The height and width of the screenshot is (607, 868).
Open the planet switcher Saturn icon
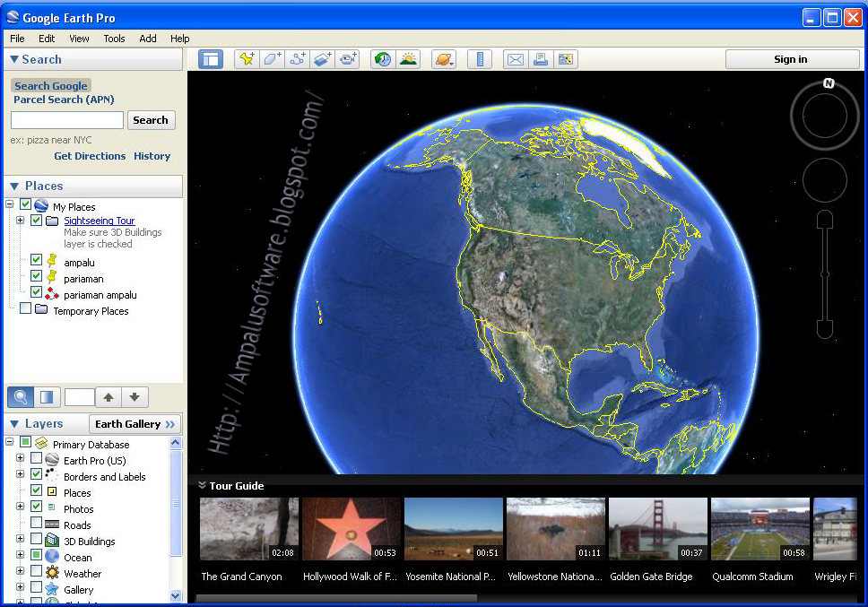[x=442, y=58]
